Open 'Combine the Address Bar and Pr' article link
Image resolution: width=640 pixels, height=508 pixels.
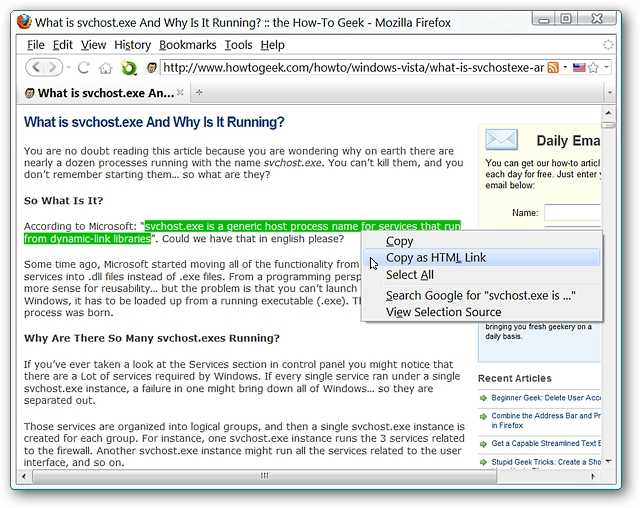pyautogui.click(x=546, y=420)
